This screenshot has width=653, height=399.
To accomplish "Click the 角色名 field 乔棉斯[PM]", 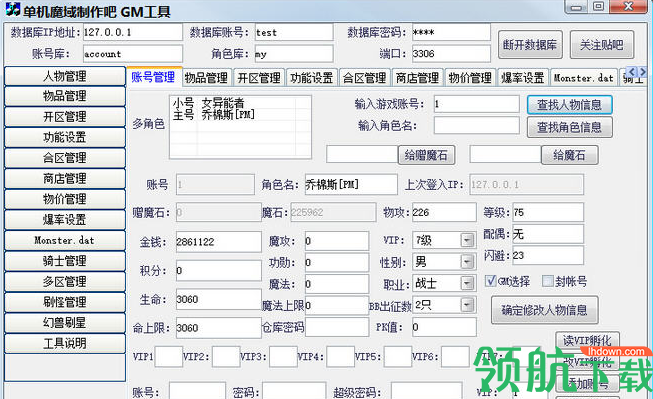I will [351, 184].
